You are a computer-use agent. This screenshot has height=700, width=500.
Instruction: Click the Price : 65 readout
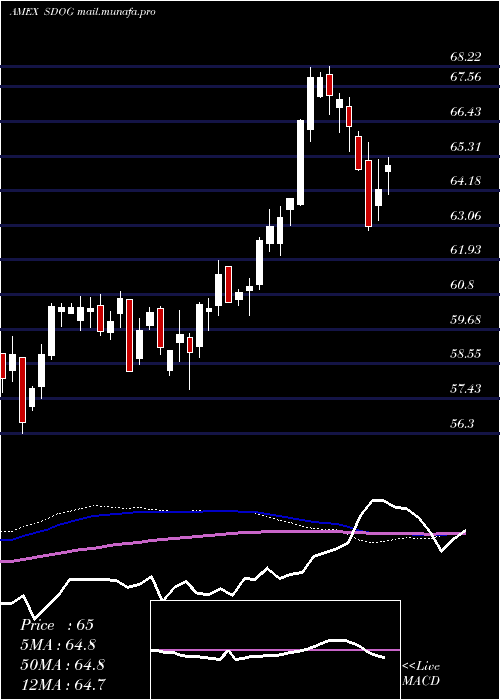pyautogui.click(x=57, y=625)
